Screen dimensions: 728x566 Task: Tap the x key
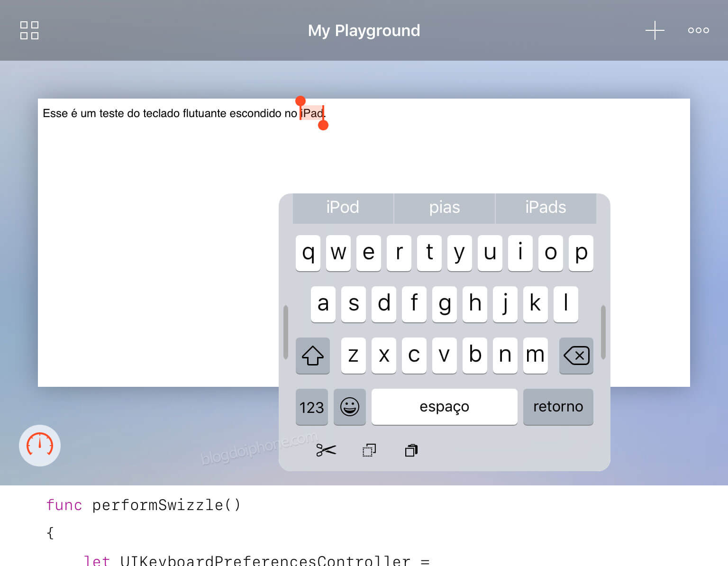click(384, 356)
